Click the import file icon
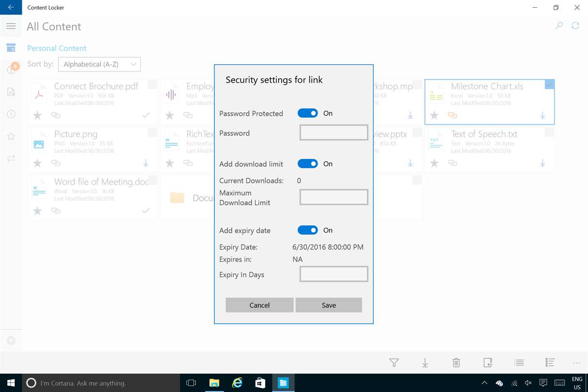 click(x=488, y=362)
